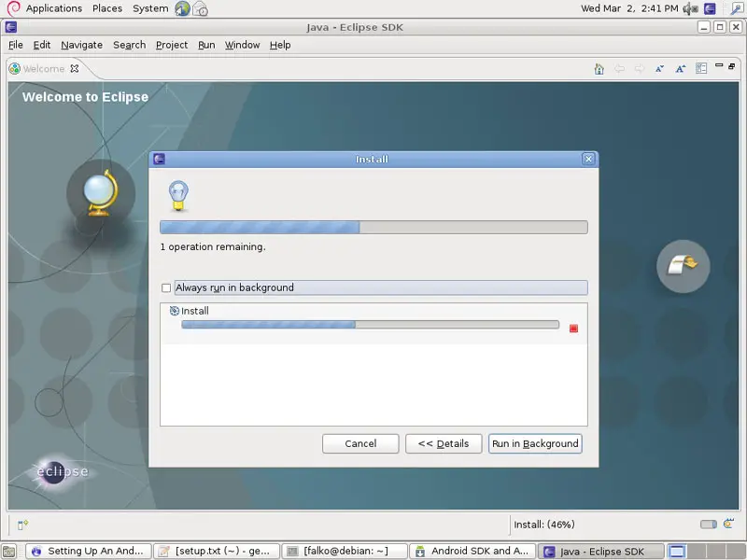Open the File menu
Image resolution: width=747 pixels, height=560 pixels.
[16, 45]
